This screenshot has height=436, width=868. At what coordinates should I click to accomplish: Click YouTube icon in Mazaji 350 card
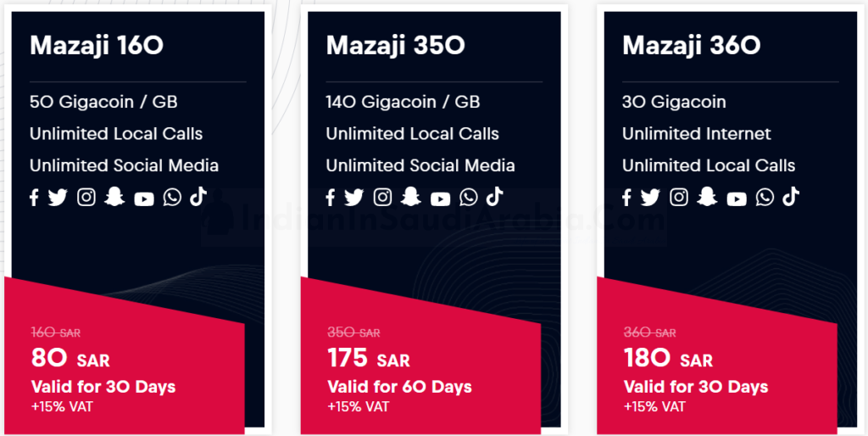coord(440,198)
